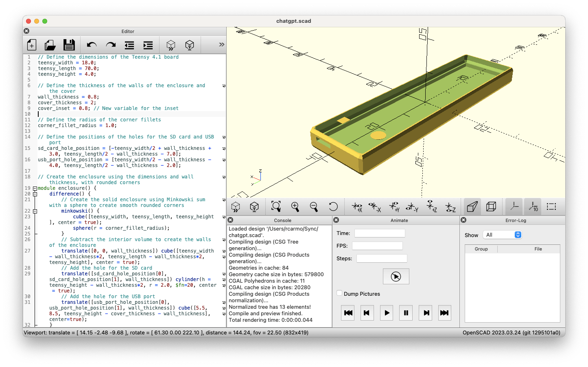
Task: Indent the selected code lines
Action: click(148, 45)
